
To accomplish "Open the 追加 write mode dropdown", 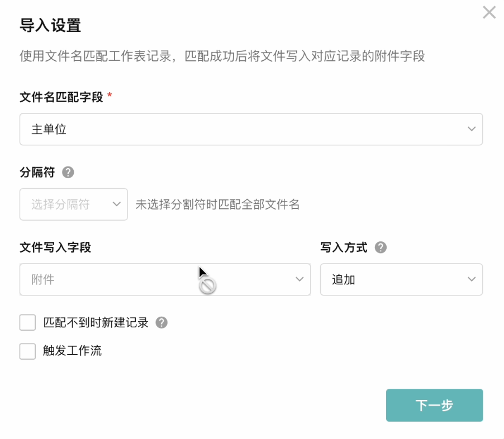I will 401,279.
